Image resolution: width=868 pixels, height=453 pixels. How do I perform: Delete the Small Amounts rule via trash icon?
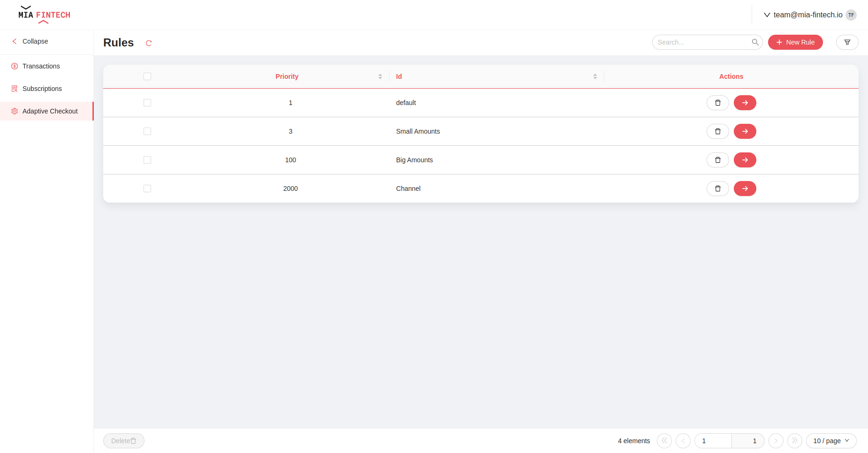click(x=717, y=131)
